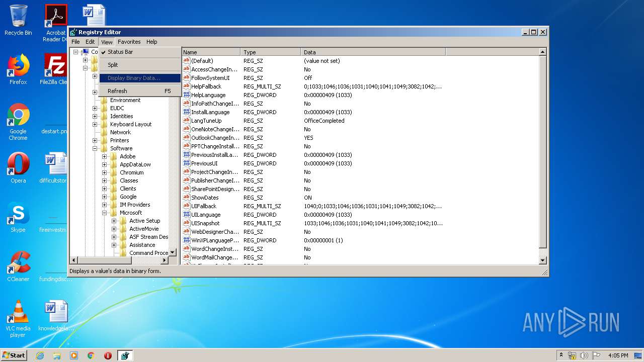Expand the Adobe registry key

104,156
